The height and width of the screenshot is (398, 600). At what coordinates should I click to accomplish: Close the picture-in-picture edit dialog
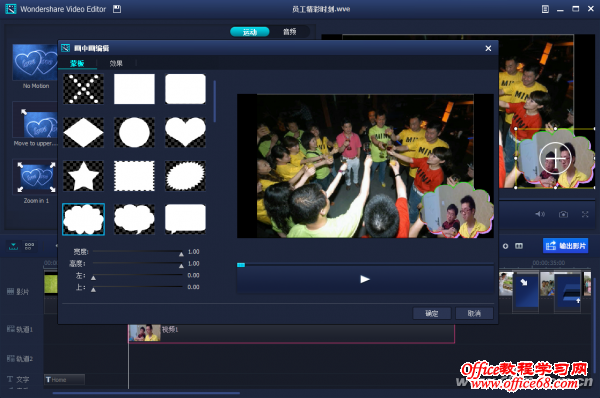click(488, 48)
